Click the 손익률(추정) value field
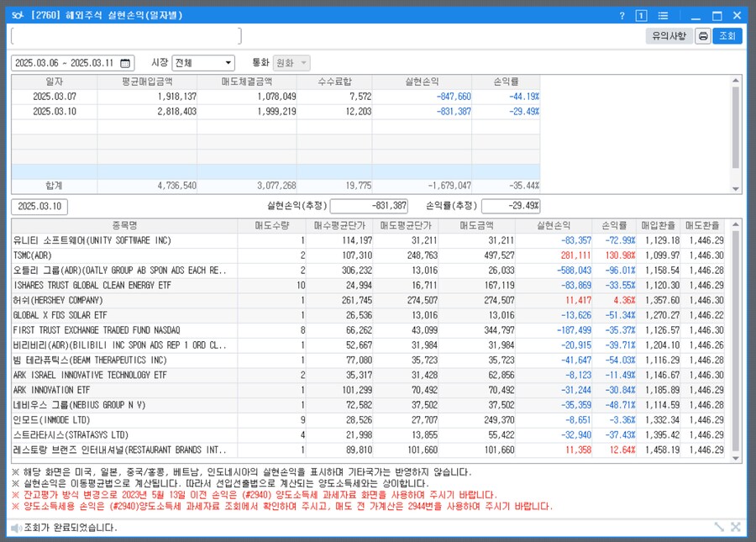This screenshot has height=542, width=756. coord(511,206)
